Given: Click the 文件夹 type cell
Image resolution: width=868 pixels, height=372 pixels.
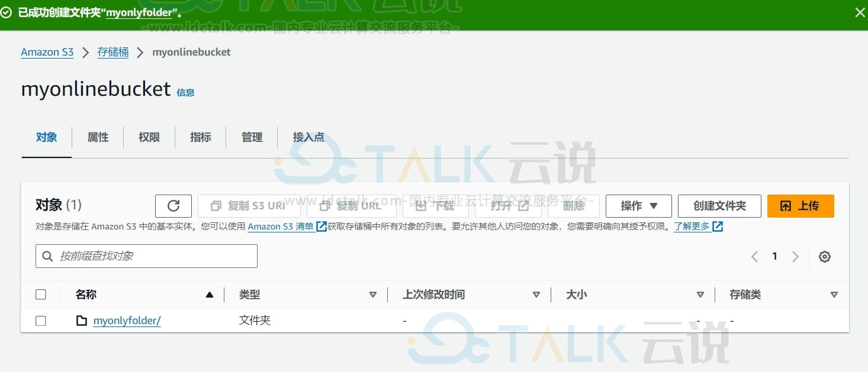Looking at the screenshot, I should (255, 321).
